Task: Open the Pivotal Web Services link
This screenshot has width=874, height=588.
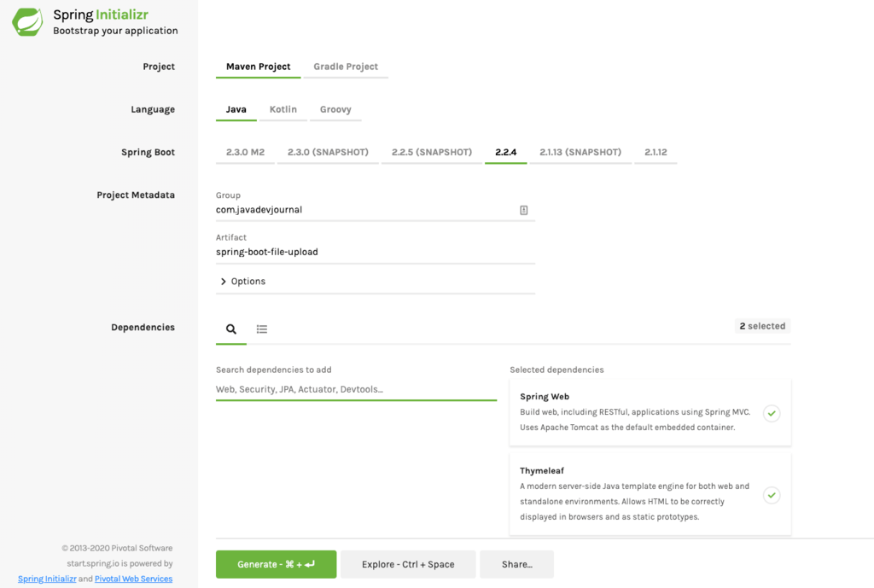Action: click(133, 578)
